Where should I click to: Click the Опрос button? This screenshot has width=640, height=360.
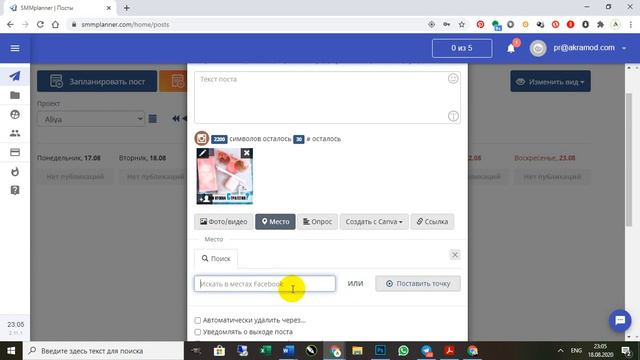coord(317,222)
